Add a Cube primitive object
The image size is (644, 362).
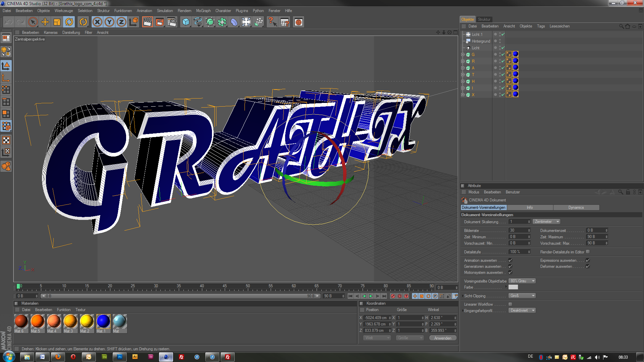(185, 22)
